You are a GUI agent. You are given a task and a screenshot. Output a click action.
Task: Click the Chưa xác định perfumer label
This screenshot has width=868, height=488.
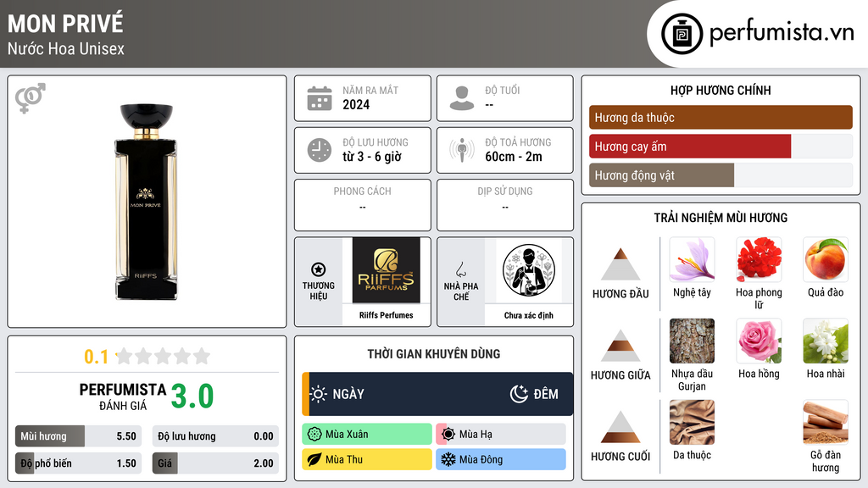tap(529, 315)
